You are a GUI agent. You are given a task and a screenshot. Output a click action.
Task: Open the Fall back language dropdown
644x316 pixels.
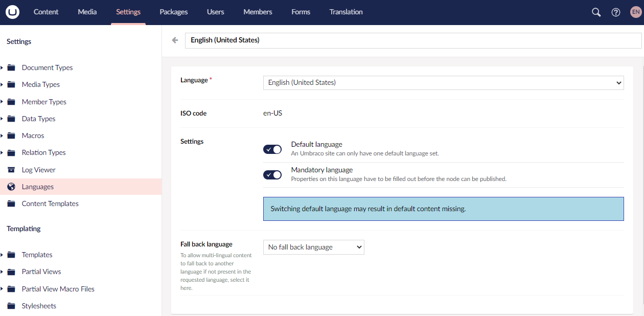(x=313, y=247)
